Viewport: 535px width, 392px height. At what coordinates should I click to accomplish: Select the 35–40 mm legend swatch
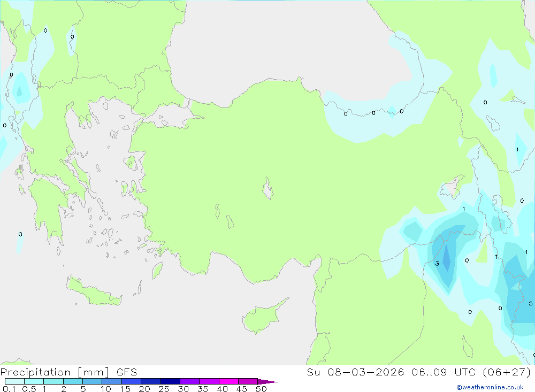pos(209,381)
